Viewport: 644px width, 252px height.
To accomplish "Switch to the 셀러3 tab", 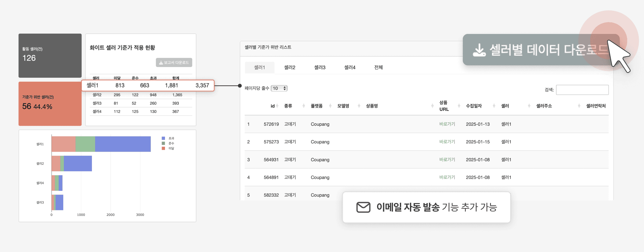I will pyautogui.click(x=320, y=67).
